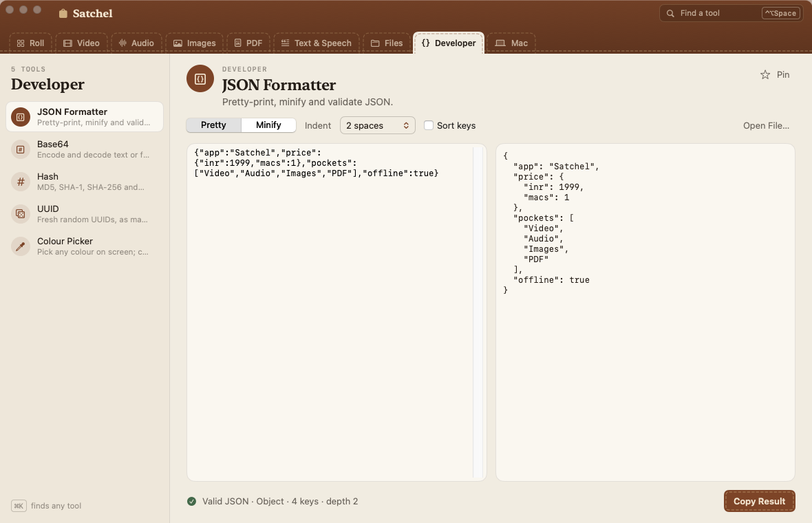Click the Copy Result button
Image resolution: width=812 pixels, height=523 pixels.
pos(759,501)
